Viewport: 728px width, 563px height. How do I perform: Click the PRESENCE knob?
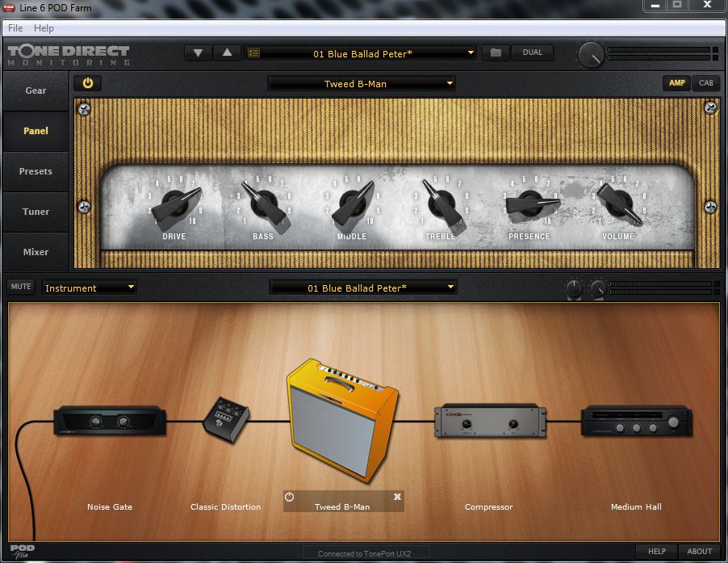click(x=531, y=204)
